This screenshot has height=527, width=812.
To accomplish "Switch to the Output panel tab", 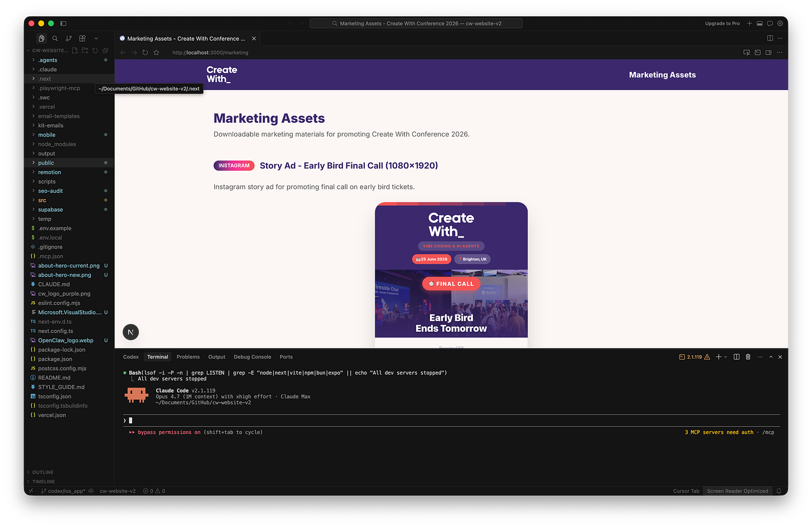I will 217,357.
